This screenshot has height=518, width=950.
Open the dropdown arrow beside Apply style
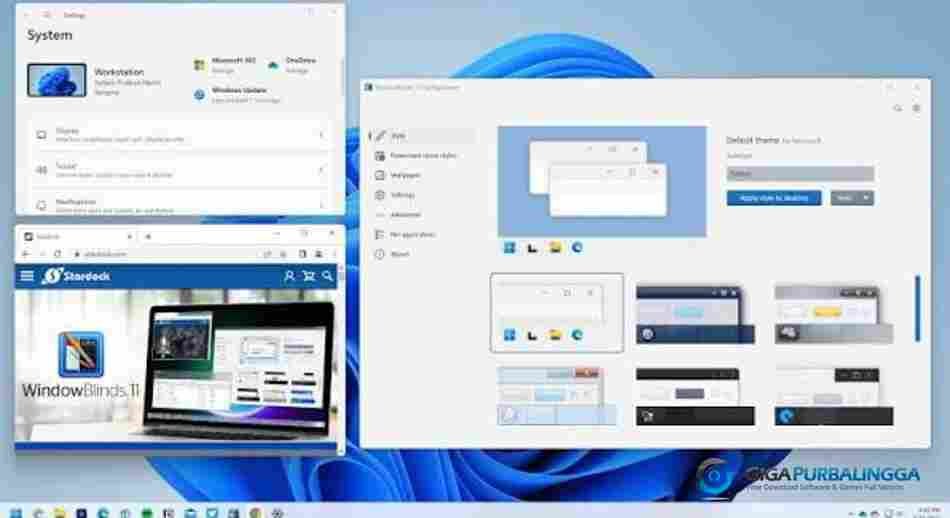[x=866, y=198]
